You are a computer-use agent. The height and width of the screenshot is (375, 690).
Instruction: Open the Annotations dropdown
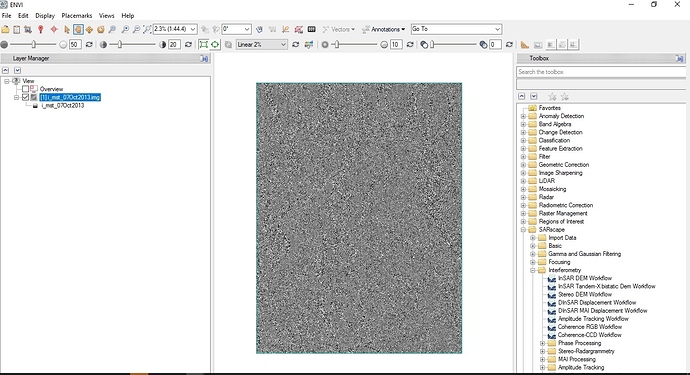tap(383, 29)
